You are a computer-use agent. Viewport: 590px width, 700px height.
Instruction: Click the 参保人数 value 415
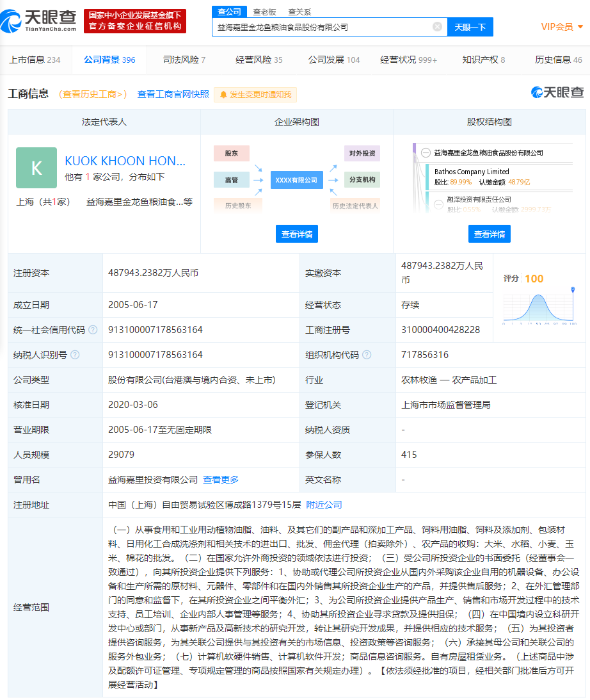click(409, 455)
